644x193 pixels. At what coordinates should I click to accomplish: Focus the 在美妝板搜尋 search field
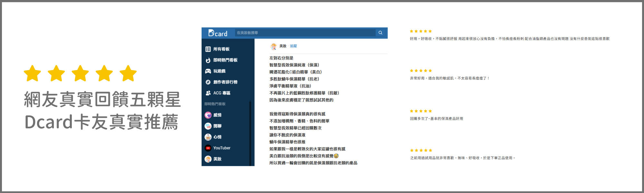click(305, 33)
